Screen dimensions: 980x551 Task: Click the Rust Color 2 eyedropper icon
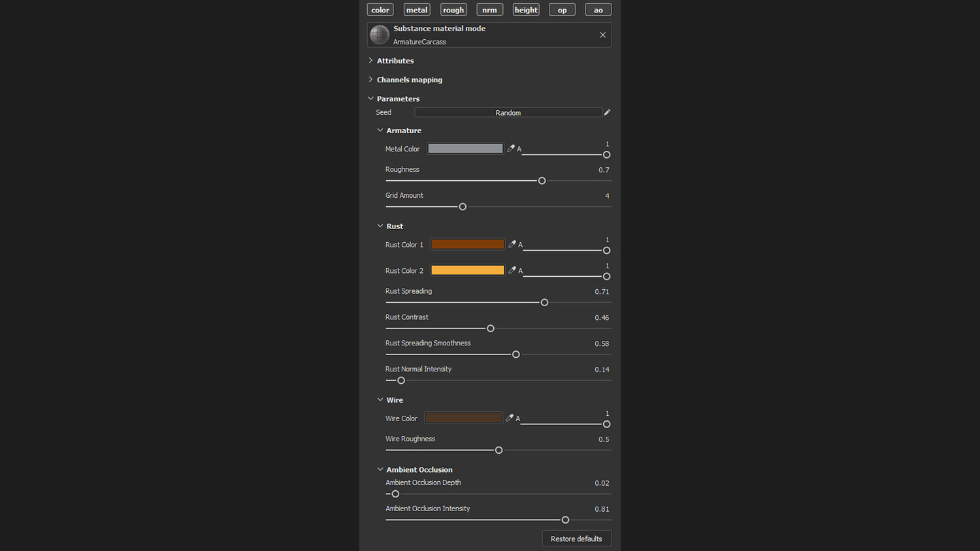[512, 270]
